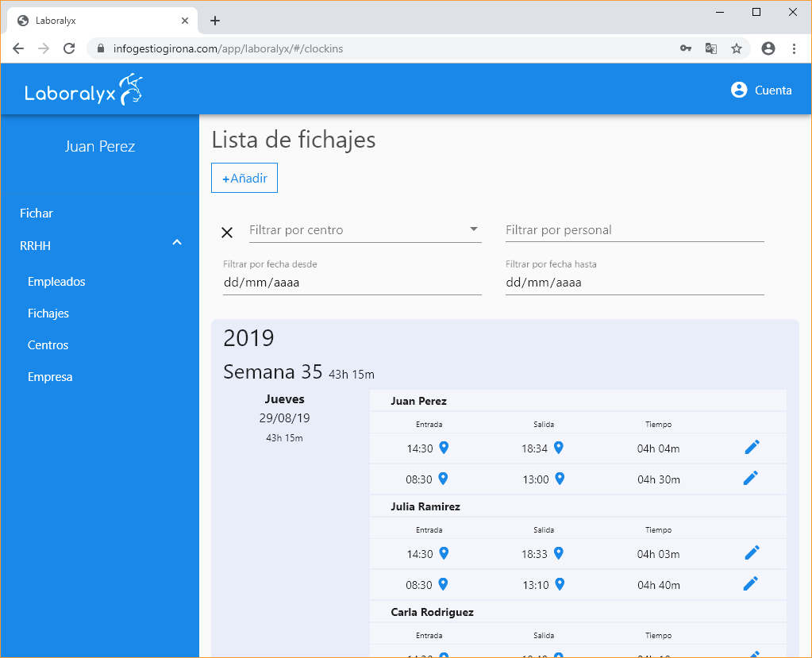Click the 04h 40m time value
This screenshot has height=658, width=812.
659,585
